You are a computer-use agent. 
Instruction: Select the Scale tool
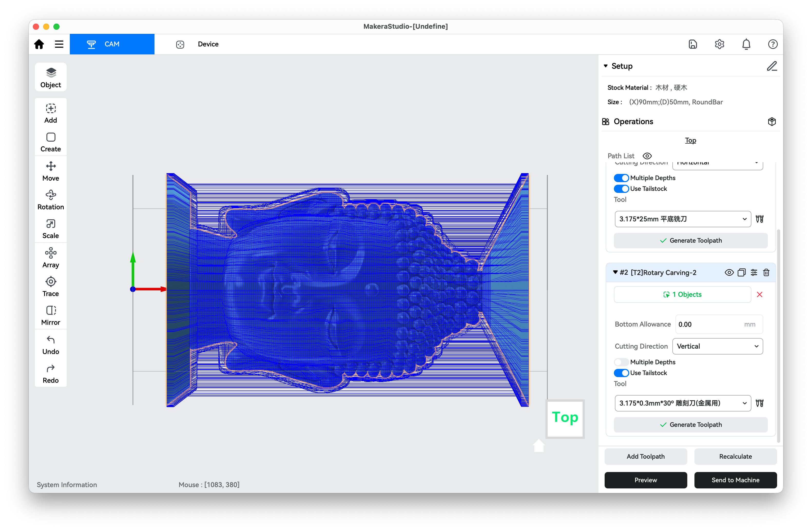click(x=51, y=229)
